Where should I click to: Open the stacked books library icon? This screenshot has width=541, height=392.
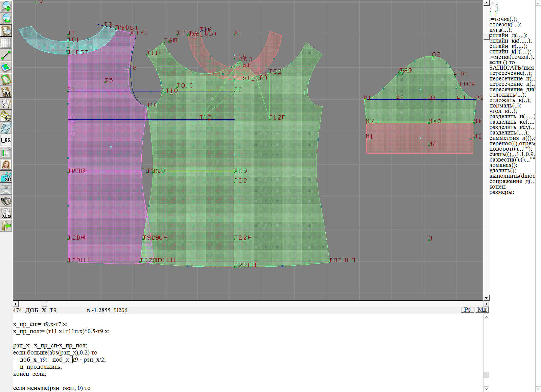pyautogui.click(x=6, y=201)
